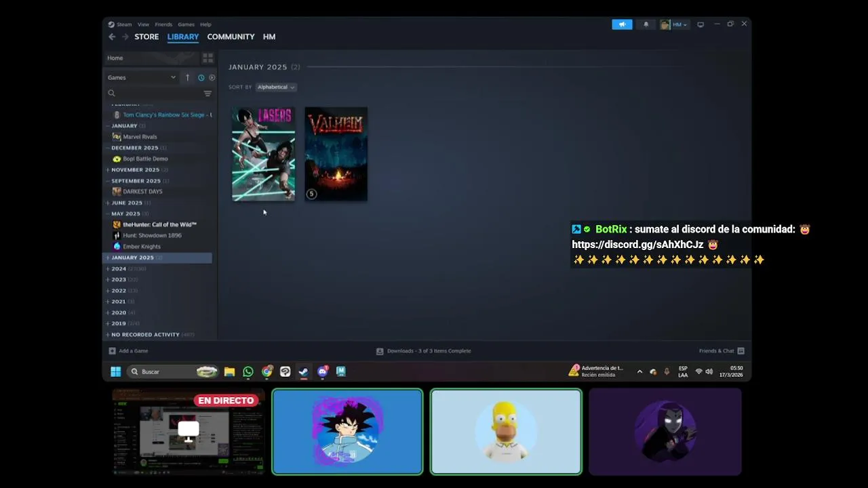Click the Hunt: Showdown 1896 icon
Viewport: 868px width, 488px height.
pos(117,235)
